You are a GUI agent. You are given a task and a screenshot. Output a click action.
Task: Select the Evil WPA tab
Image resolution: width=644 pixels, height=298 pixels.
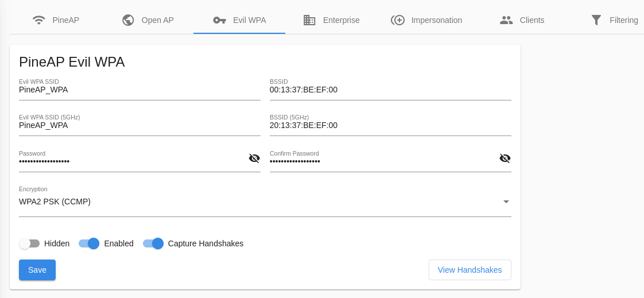click(x=239, y=20)
